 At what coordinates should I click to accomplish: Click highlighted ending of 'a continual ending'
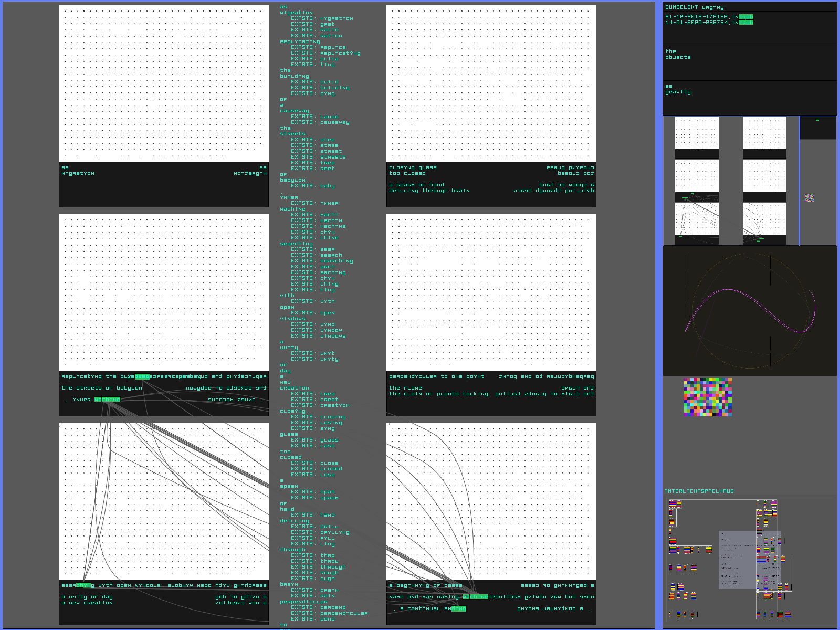pos(458,608)
